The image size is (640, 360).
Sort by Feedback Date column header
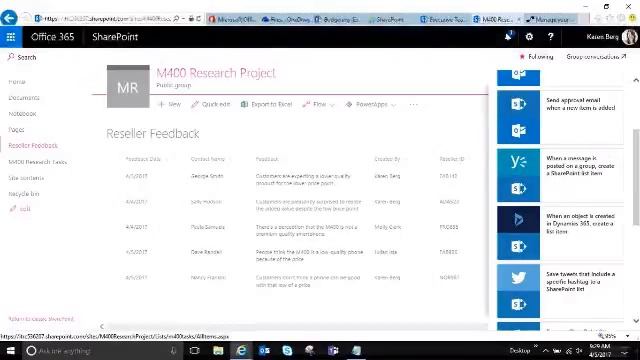[x=143, y=159]
